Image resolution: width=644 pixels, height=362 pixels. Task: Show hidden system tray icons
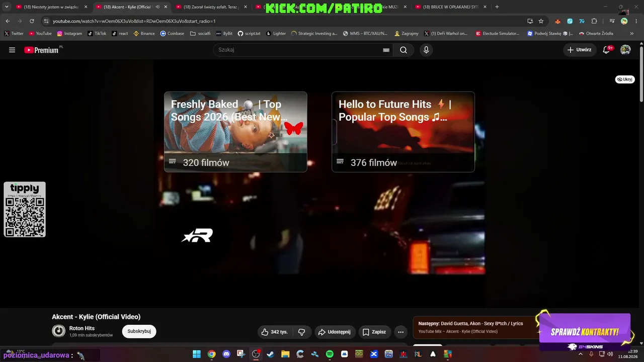(x=581, y=354)
